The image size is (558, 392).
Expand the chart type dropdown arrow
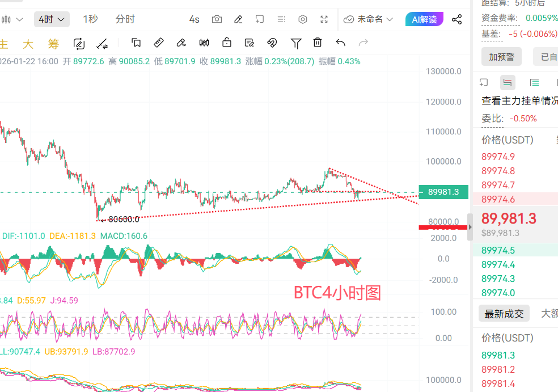(19, 19)
